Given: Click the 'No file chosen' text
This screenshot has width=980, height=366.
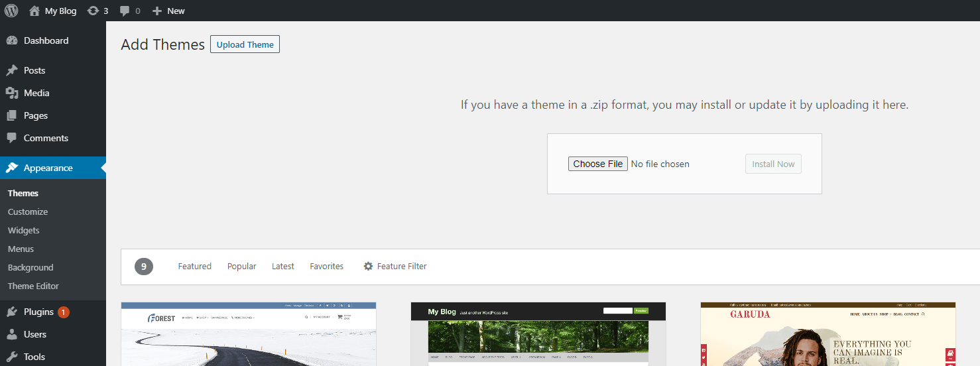Looking at the screenshot, I should (660, 164).
